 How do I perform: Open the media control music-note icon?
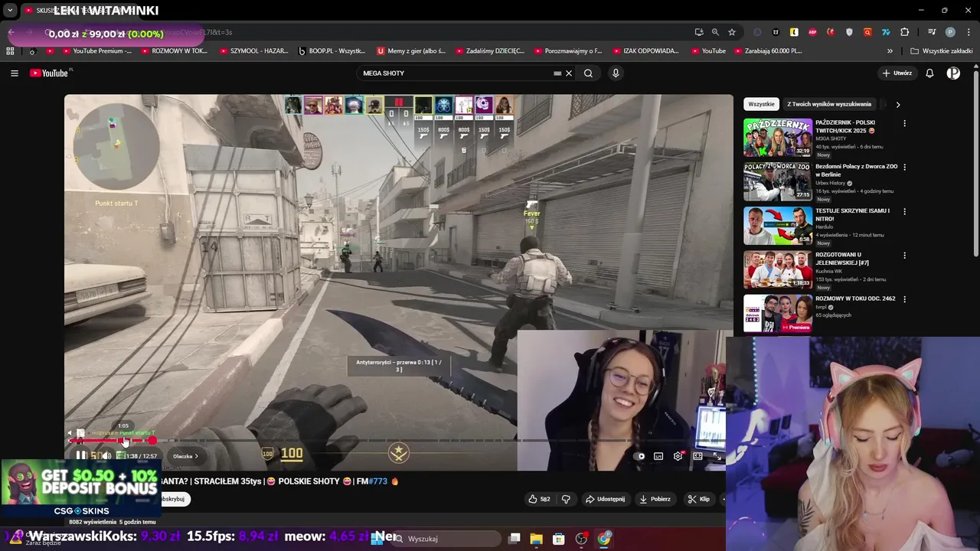932,32
